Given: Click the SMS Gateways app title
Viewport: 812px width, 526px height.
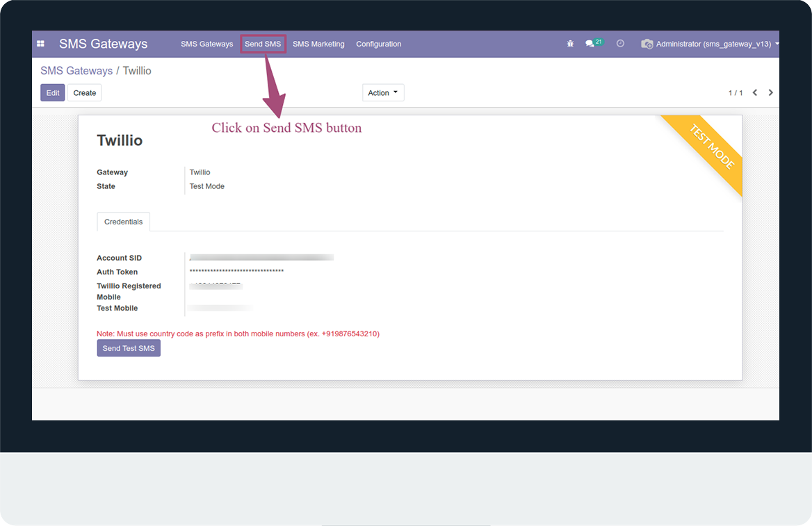Looking at the screenshot, I should click(103, 44).
